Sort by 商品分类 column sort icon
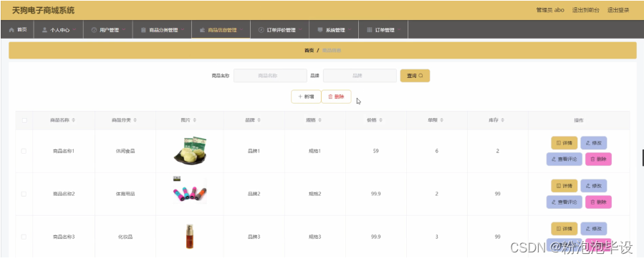This screenshot has height=261, width=644. coord(135,120)
